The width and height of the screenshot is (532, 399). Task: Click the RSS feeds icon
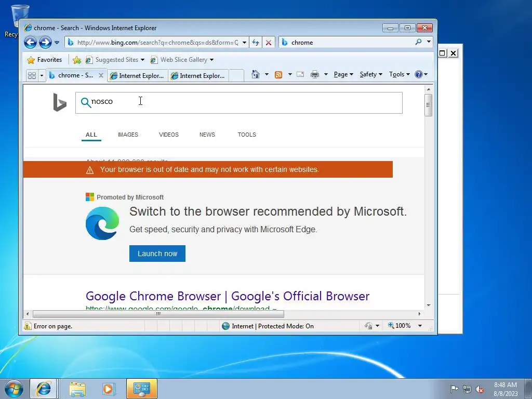(278, 75)
